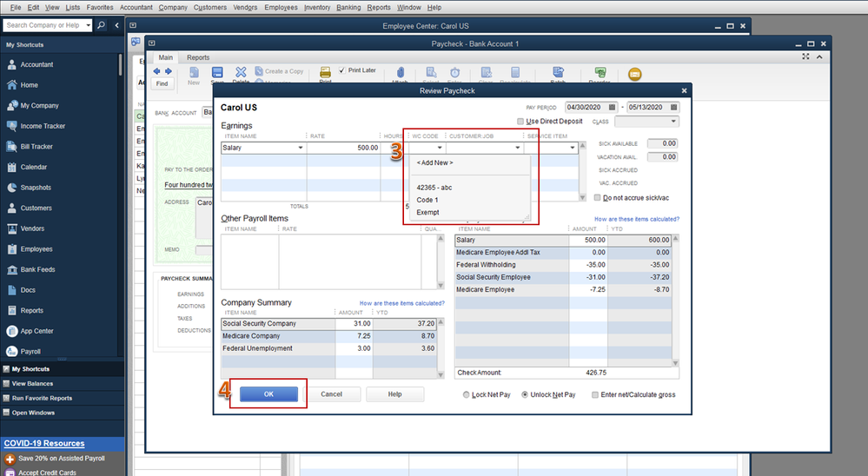Viewport: 868px width, 476px height.
Task: Click Cancel in Review Paycheck
Action: tap(332, 394)
